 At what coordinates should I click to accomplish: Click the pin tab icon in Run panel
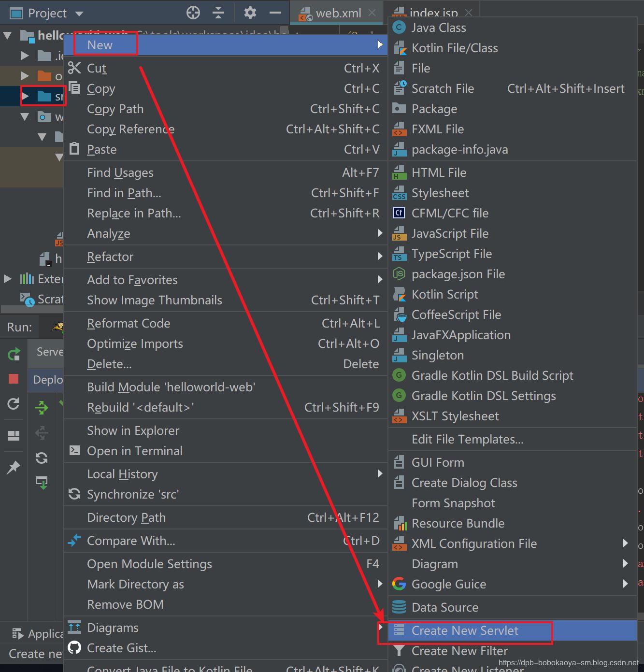pyautogui.click(x=14, y=467)
